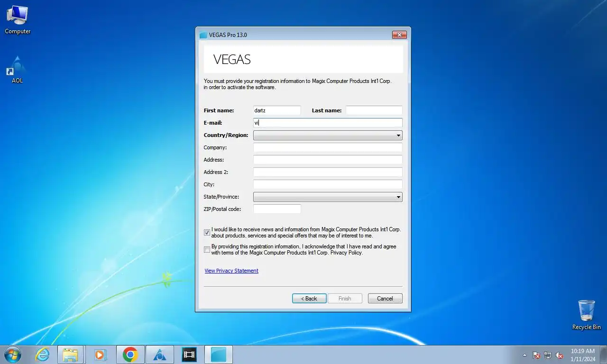Open the Computer desktop icon
607x364 pixels.
click(18, 19)
